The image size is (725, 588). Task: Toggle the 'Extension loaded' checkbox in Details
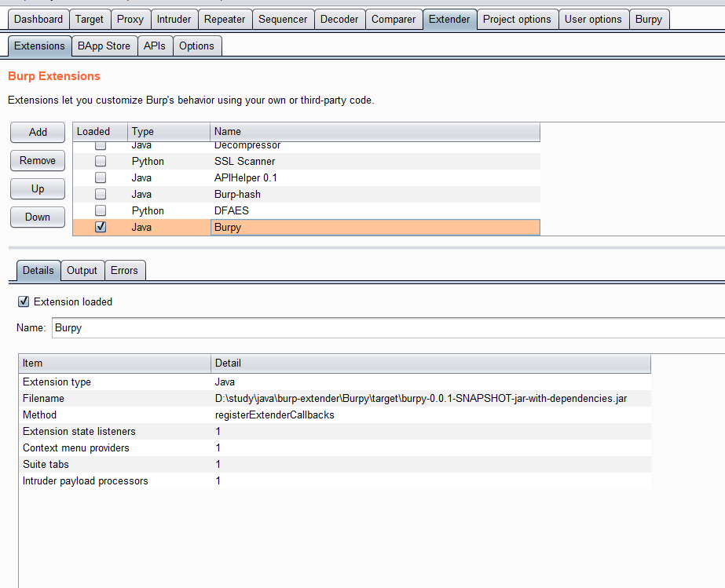(x=24, y=301)
